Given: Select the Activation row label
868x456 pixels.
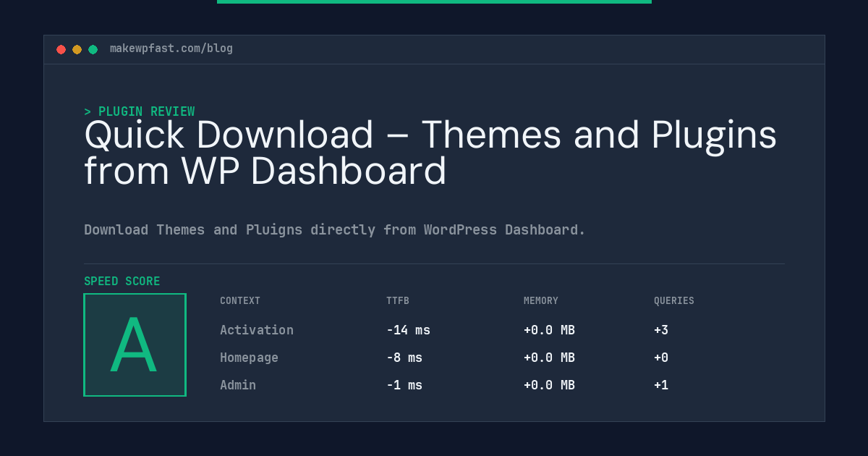Looking at the screenshot, I should (257, 330).
